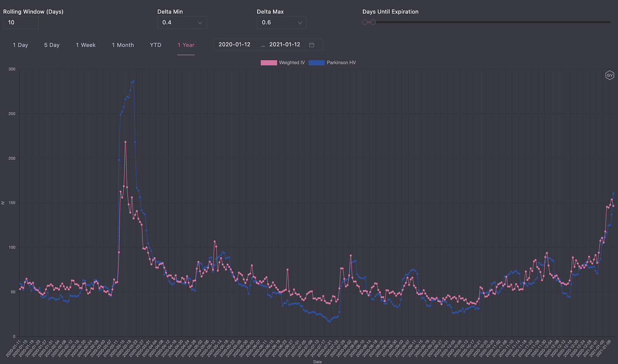
Task: Click the 300 y-axis label
Action: coord(12,69)
